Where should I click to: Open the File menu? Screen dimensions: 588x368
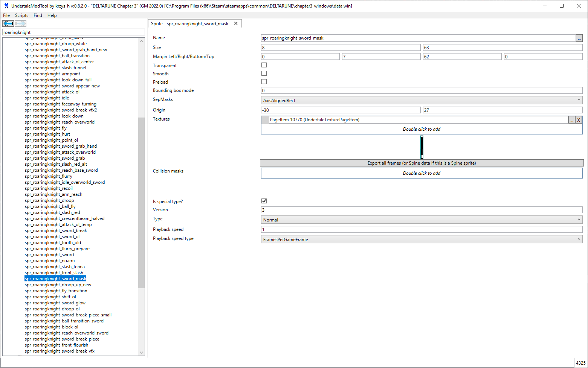(6, 15)
